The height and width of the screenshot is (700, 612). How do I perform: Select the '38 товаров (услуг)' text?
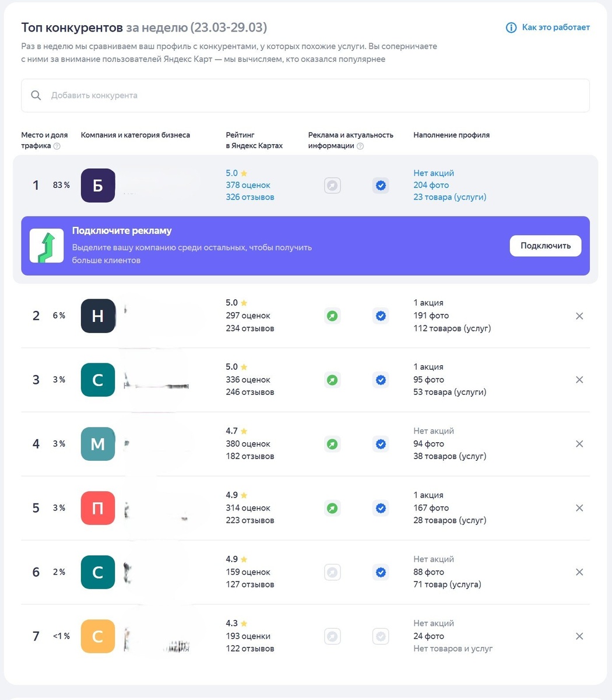[x=450, y=456]
